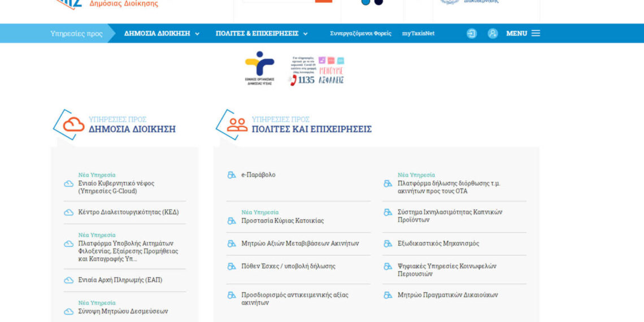Click the orange cloud icon for Δημόσια Διοίκηση
This screenshot has width=644, height=322.
point(73,124)
